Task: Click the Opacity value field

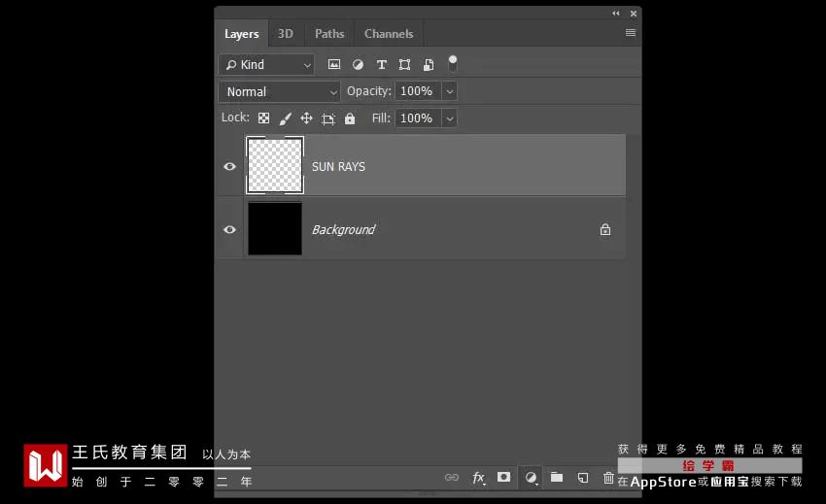Action: 418,91
